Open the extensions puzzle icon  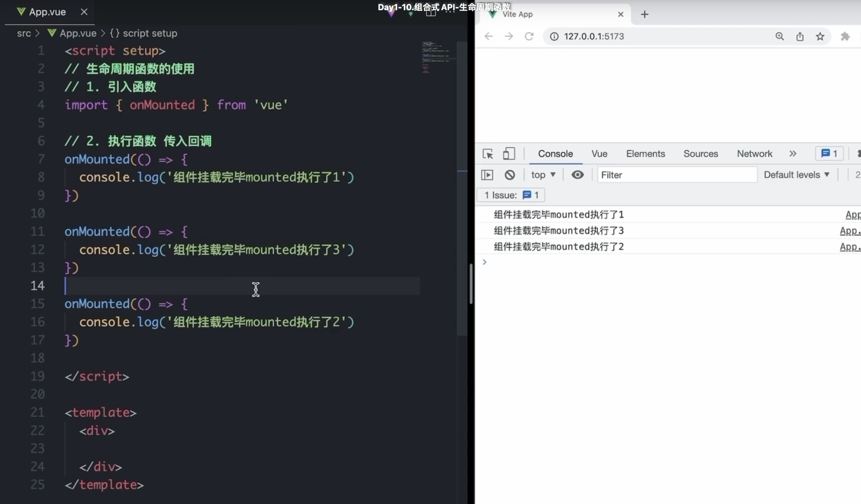tap(845, 36)
